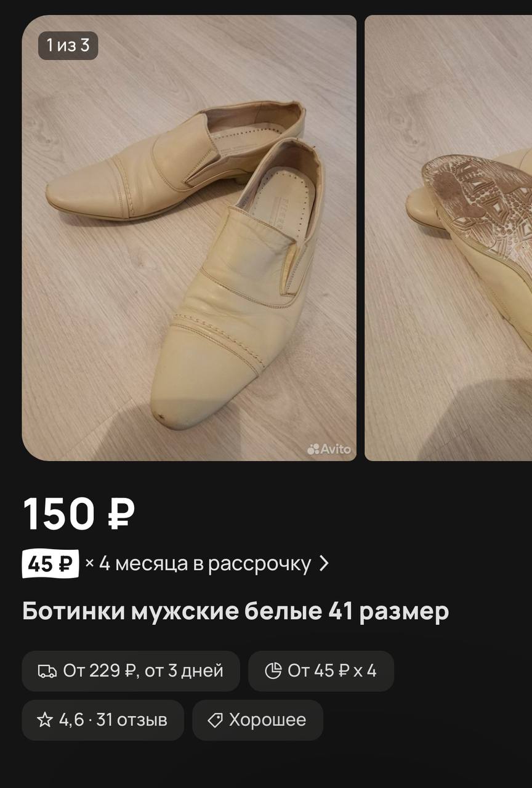The height and width of the screenshot is (788, 532).
Task: Open '× 4 месяца в рассрочку' details
Action: [198, 563]
